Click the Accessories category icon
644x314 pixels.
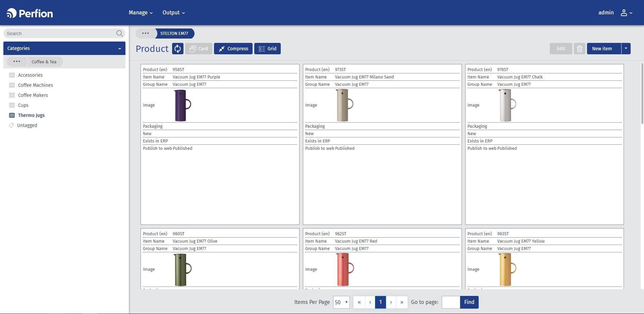coord(12,75)
